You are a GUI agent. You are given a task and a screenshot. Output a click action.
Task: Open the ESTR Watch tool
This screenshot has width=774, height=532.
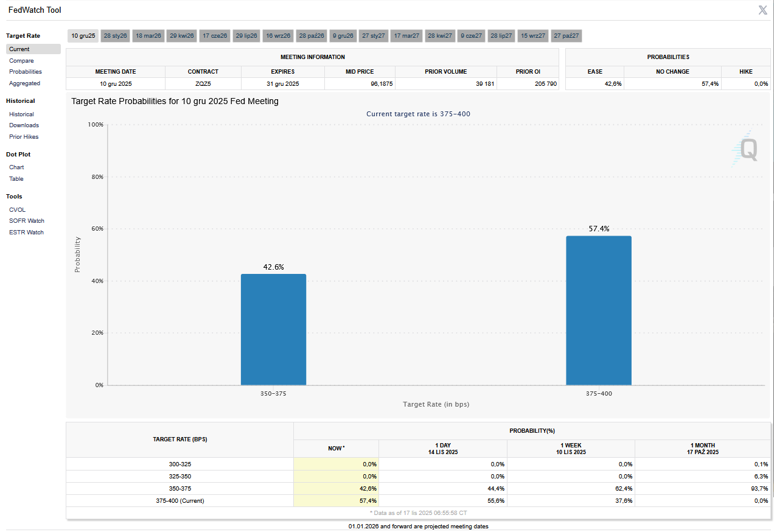click(x=26, y=233)
